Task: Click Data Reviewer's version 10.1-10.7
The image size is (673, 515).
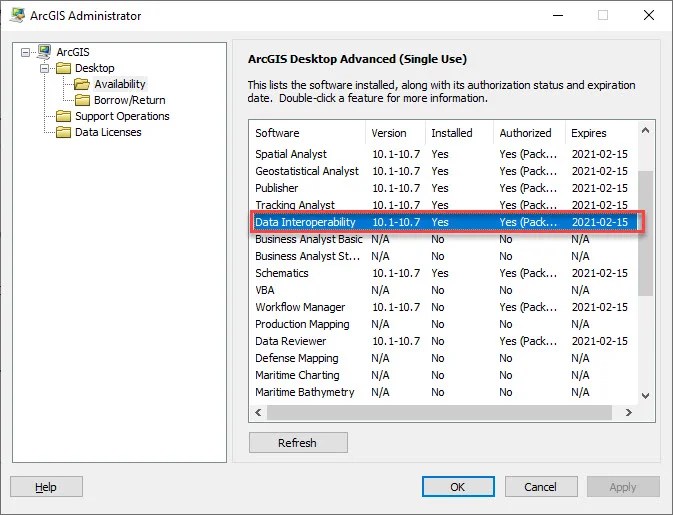Action: [x=396, y=341]
